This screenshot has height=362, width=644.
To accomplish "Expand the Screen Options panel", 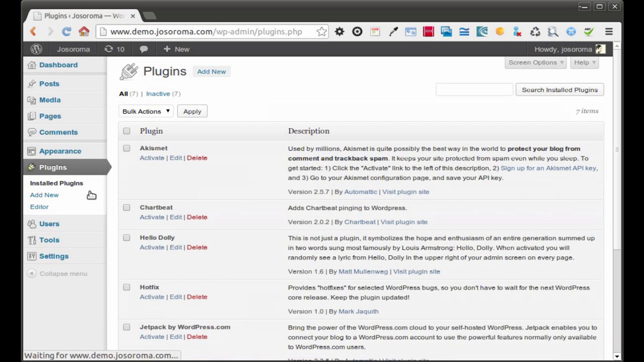I will click(536, 63).
